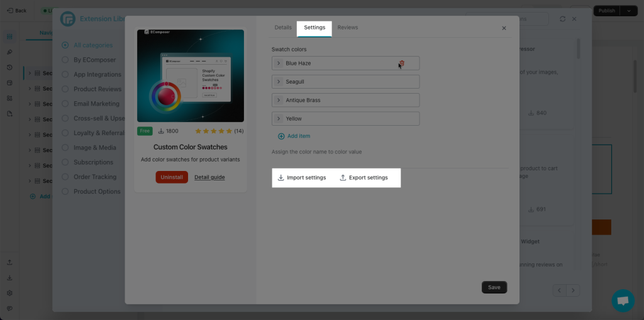This screenshot has width=644, height=320.
Task: Expand the Blue Haze swatch item
Action: point(279,63)
